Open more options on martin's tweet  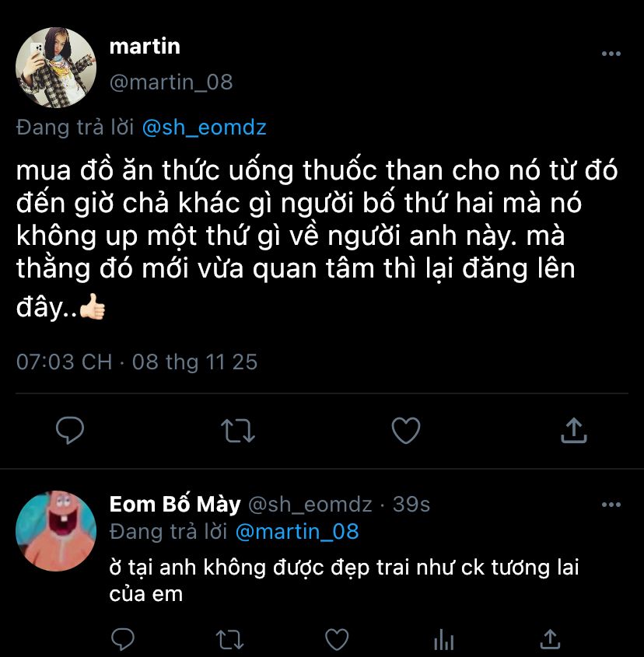611,54
